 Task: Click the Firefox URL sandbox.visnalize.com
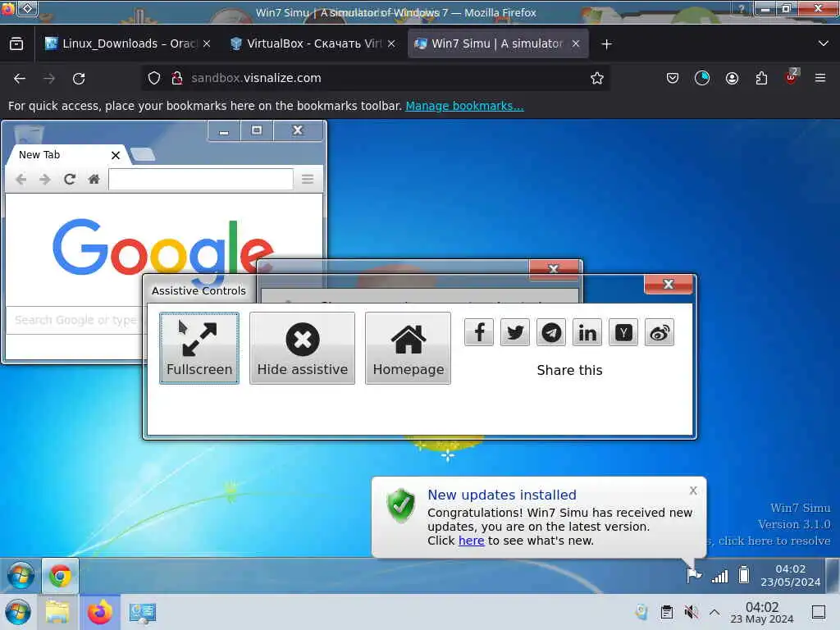click(256, 78)
